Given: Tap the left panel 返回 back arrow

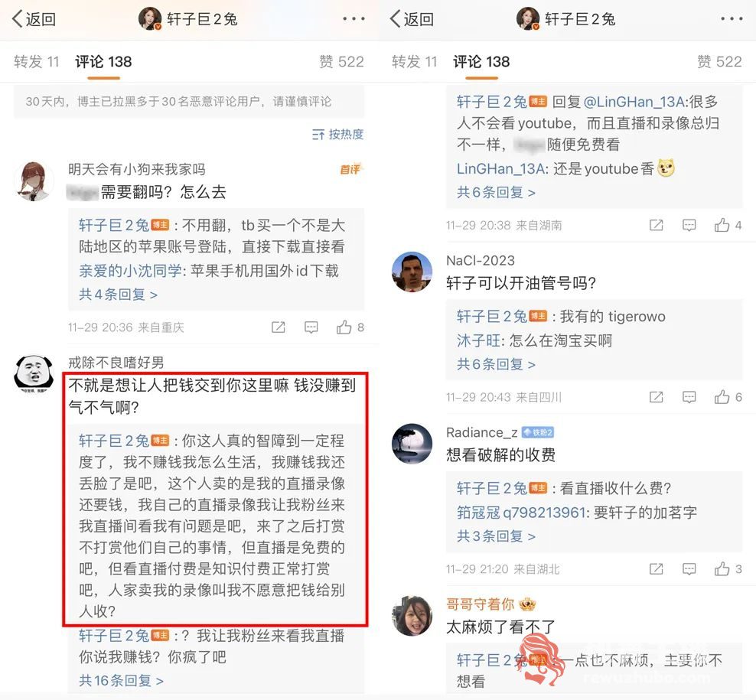Looking at the screenshot, I should point(33,19).
